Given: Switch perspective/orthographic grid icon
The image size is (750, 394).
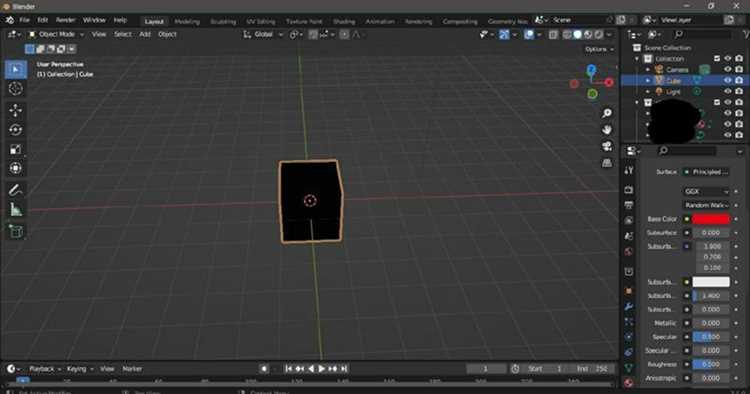Looking at the screenshot, I should coord(607,163).
